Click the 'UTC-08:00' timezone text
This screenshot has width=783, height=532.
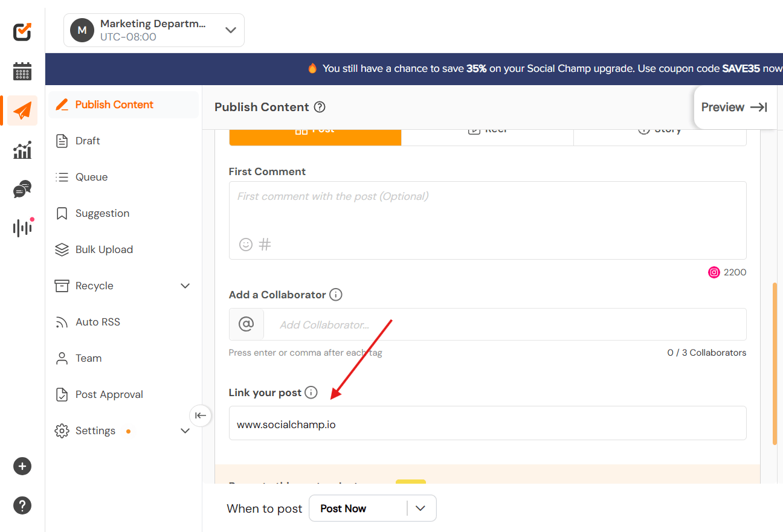[128, 37]
